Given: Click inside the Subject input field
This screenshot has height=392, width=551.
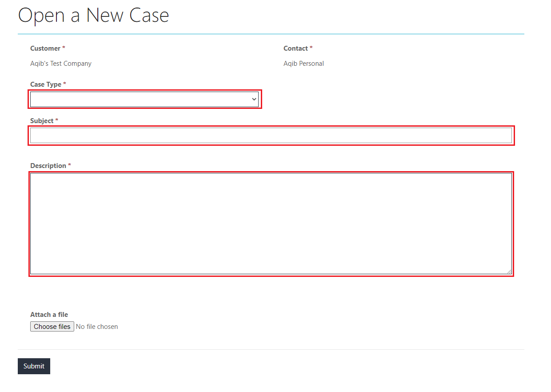Looking at the screenshot, I should 271,135.
